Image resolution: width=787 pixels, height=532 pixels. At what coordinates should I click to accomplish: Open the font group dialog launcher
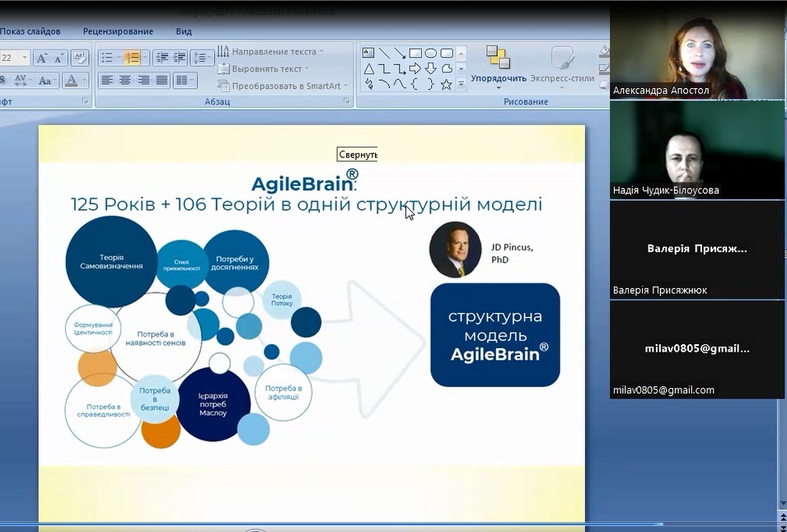[85, 101]
